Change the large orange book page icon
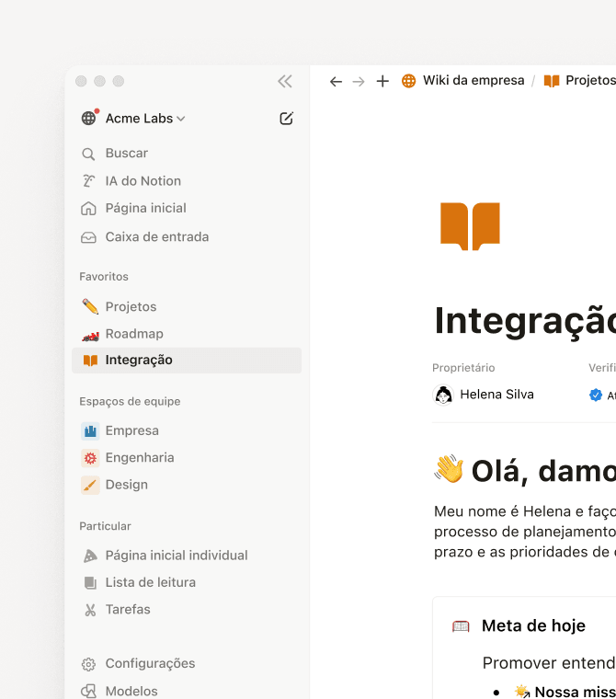Viewport: 616px width, 699px height. (x=470, y=226)
